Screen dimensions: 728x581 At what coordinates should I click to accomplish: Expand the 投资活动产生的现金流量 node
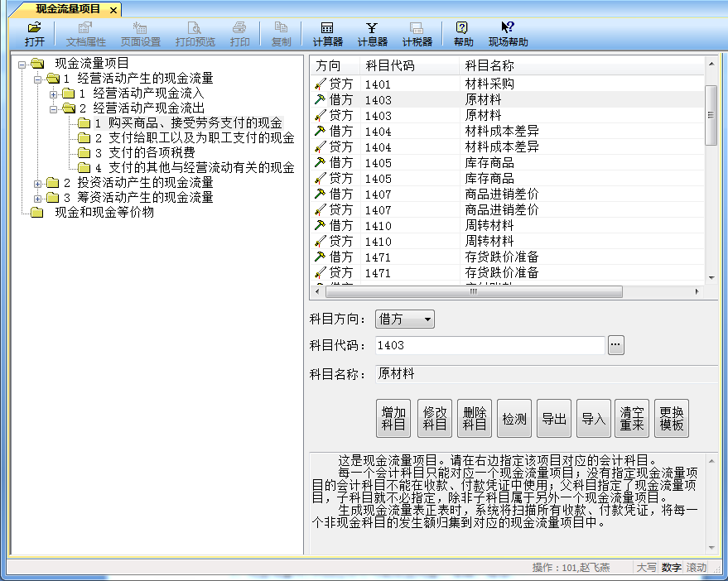click(x=38, y=183)
